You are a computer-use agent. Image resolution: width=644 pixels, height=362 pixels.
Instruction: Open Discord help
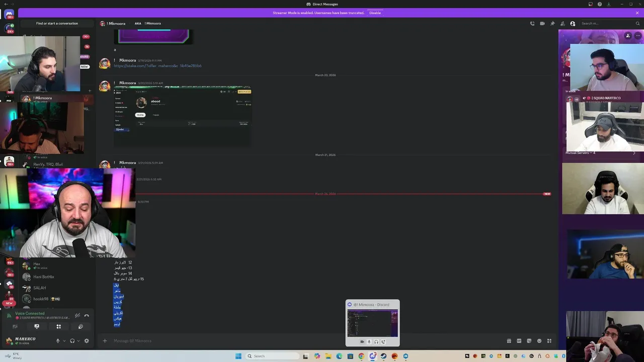pyautogui.click(x=600, y=4)
